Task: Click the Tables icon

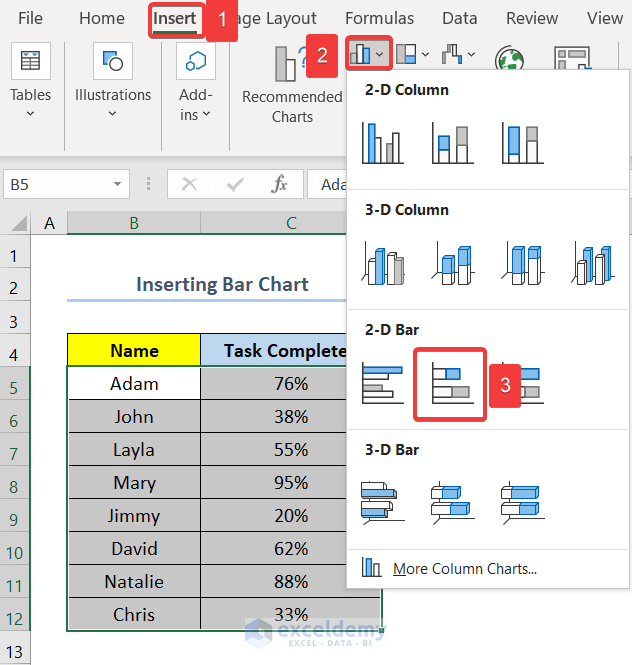Action: 31,61
